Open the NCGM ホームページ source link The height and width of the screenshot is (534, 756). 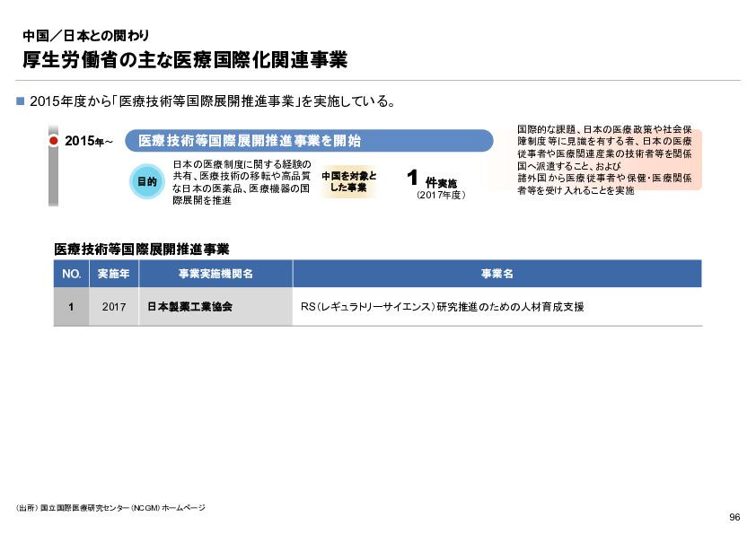click(x=110, y=507)
